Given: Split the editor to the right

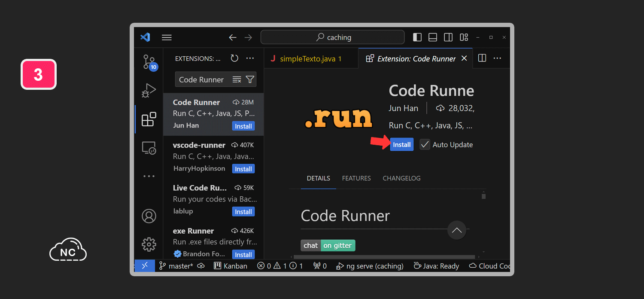Looking at the screenshot, I should (482, 58).
